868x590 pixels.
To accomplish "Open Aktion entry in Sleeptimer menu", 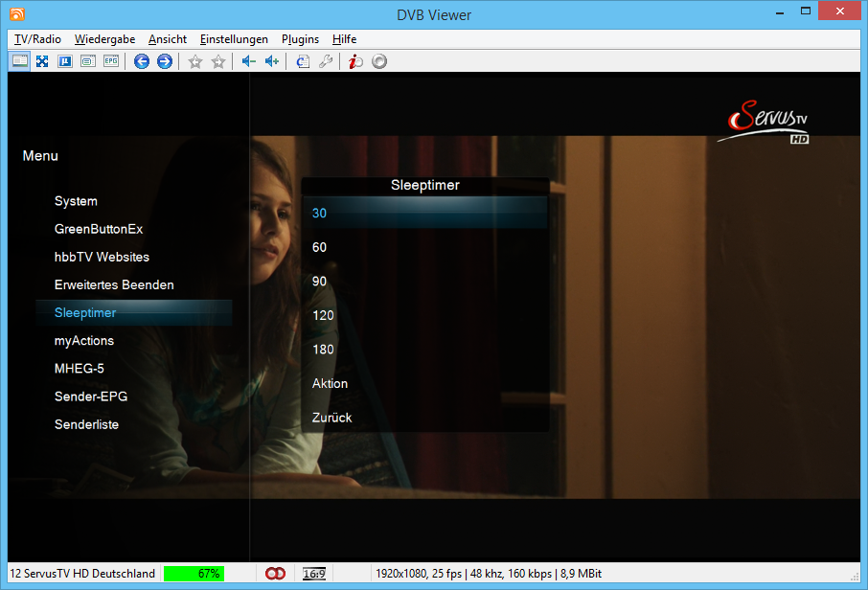I will [331, 383].
